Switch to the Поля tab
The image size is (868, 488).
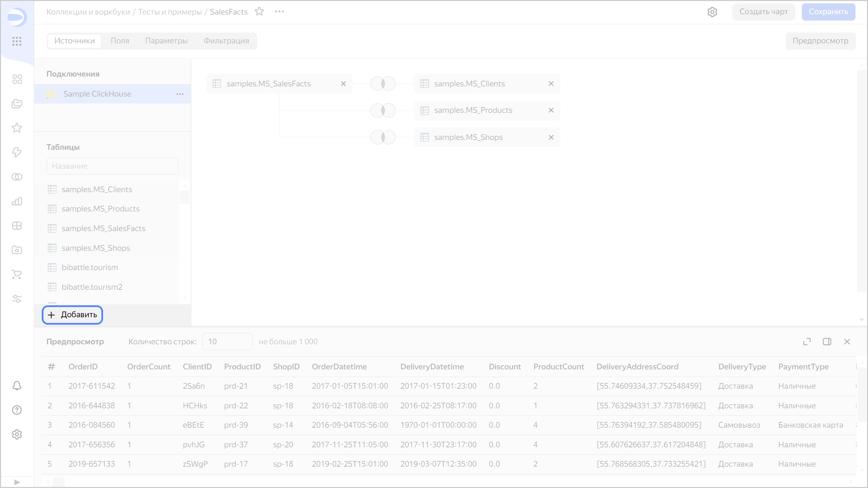(x=120, y=41)
